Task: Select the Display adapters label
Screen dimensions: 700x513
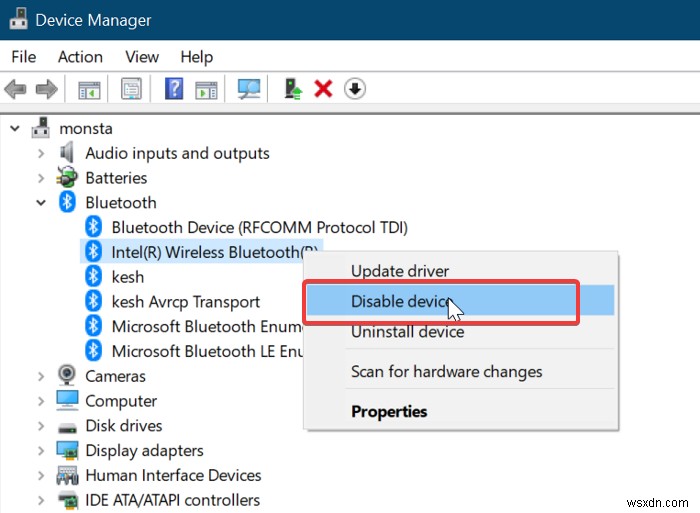Action: [144, 450]
